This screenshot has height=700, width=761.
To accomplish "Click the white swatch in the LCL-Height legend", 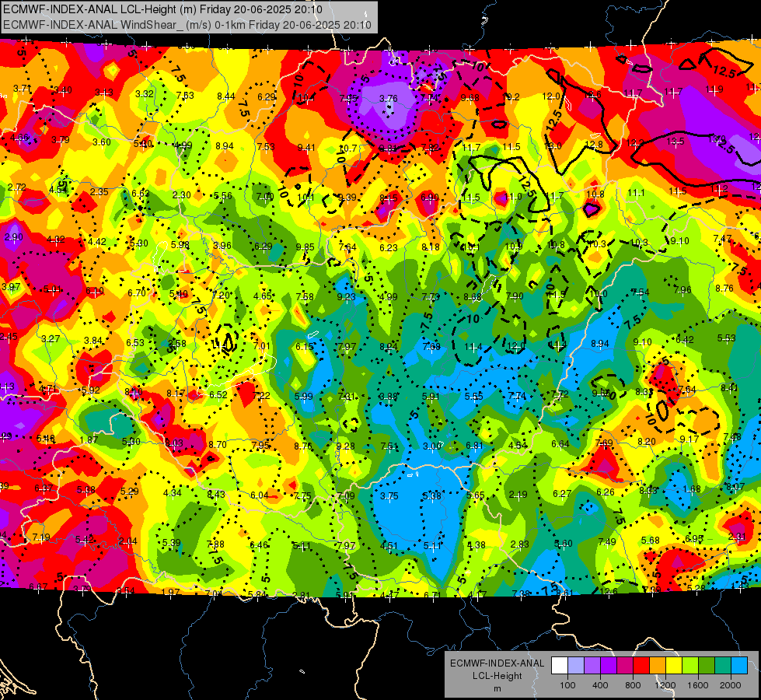I will [560, 666].
